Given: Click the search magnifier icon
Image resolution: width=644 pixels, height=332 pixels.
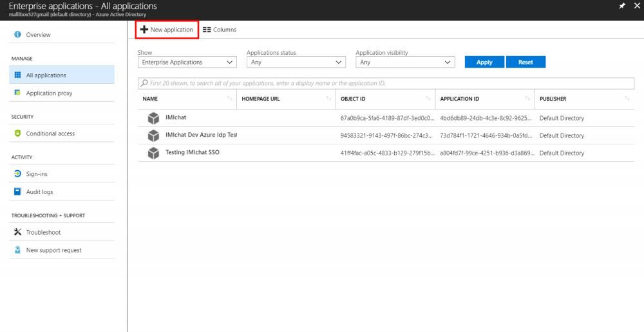Looking at the screenshot, I should tap(144, 83).
